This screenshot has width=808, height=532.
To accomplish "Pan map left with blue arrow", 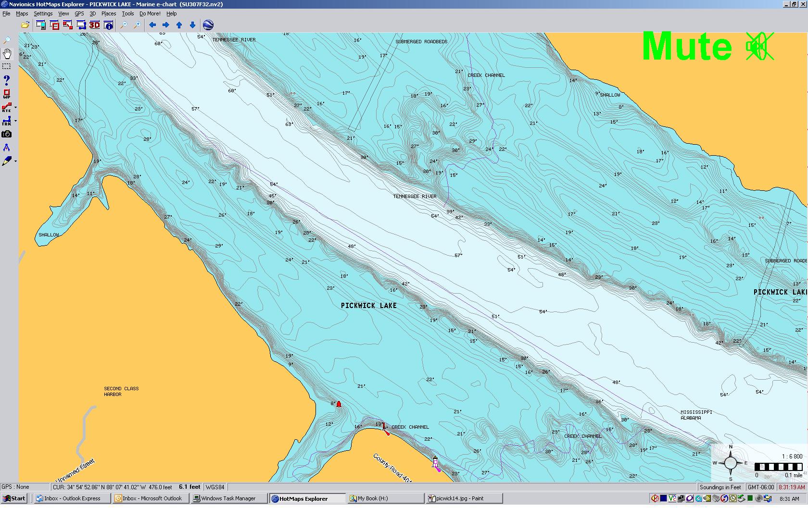I will coord(152,25).
